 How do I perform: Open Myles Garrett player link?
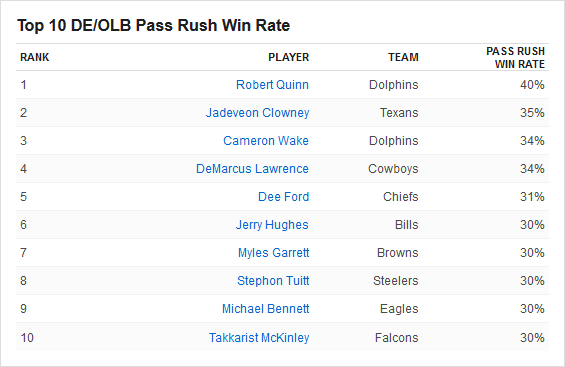(273, 252)
